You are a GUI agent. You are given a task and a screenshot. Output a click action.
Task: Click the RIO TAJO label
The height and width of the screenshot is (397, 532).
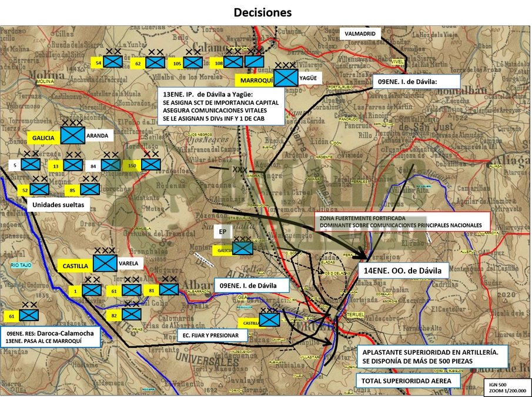[21, 265]
